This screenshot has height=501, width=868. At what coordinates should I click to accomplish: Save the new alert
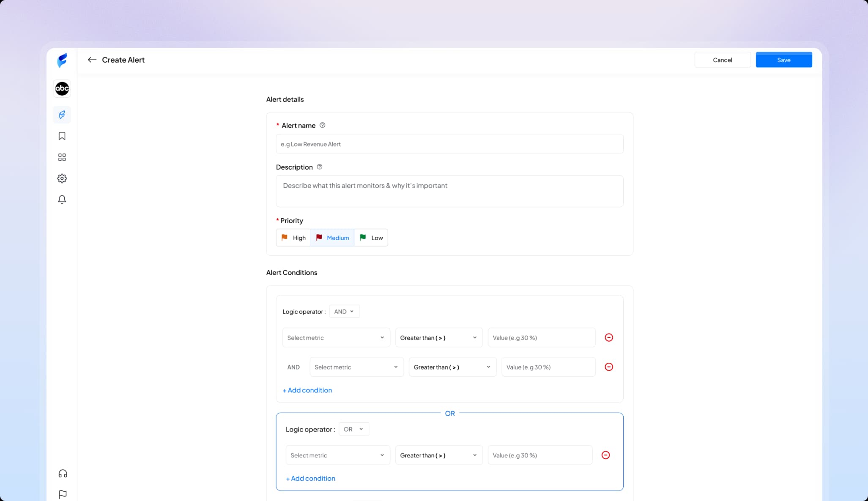pyautogui.click(x=783, y=60)
